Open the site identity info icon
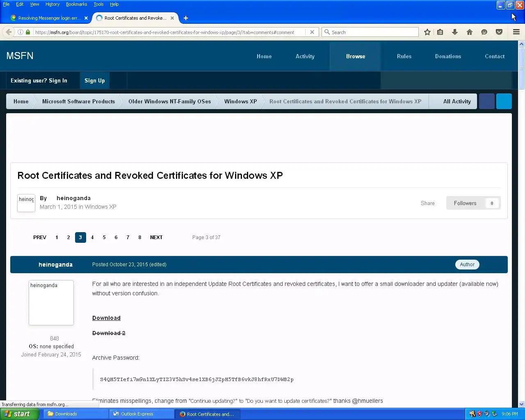Screen dimensions: 525x420 click(x=20, y=32)
